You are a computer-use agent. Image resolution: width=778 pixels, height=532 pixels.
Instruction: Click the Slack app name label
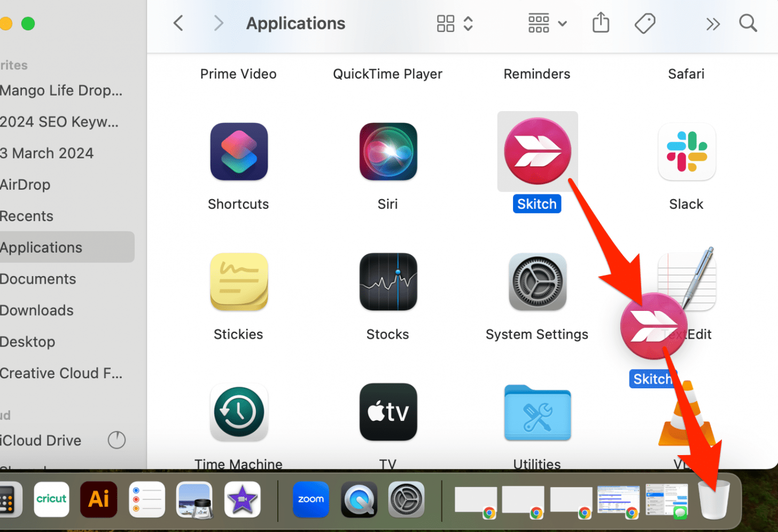tap(686, 204)
